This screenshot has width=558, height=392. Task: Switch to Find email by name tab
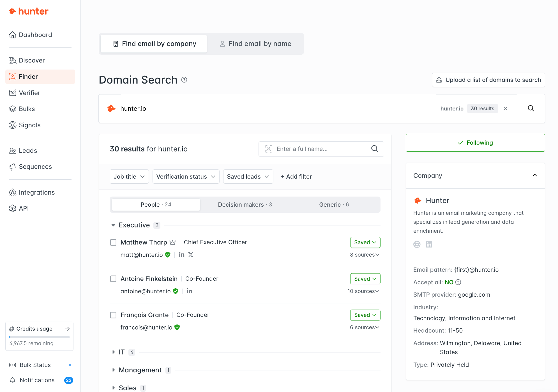point(255,44)
